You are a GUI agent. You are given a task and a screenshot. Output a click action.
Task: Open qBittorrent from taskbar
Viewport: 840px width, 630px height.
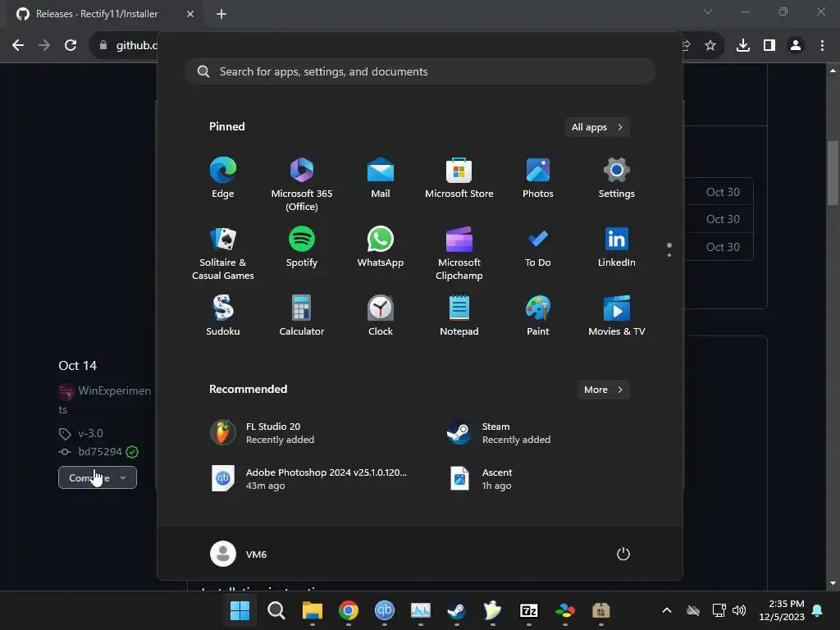[384, 610]
